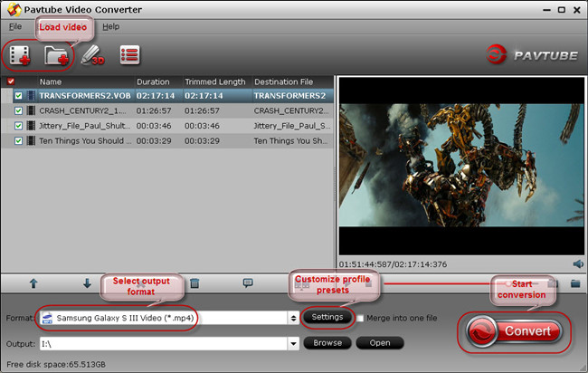Image resolution: width=588 pixels, height=373 pixels.
Task: Click duration 01:26:57 in Duration column
Action: pyautogui.click(x=154, y=110)
